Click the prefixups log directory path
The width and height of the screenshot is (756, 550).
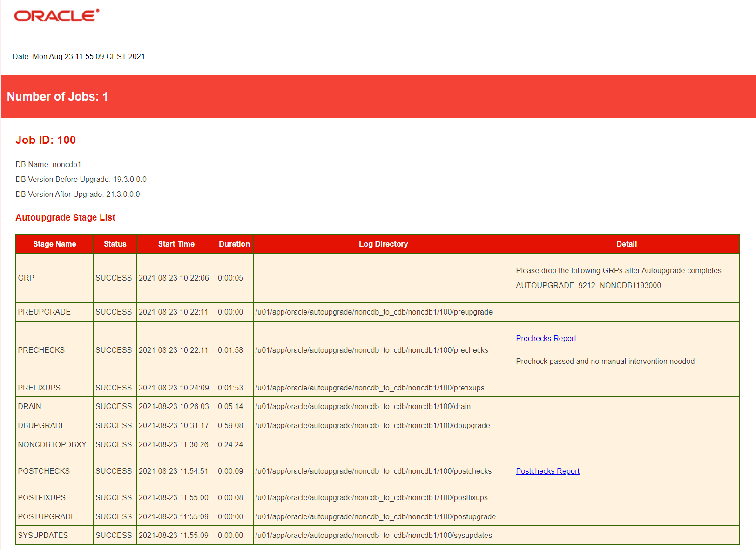(x=370, y=388)
